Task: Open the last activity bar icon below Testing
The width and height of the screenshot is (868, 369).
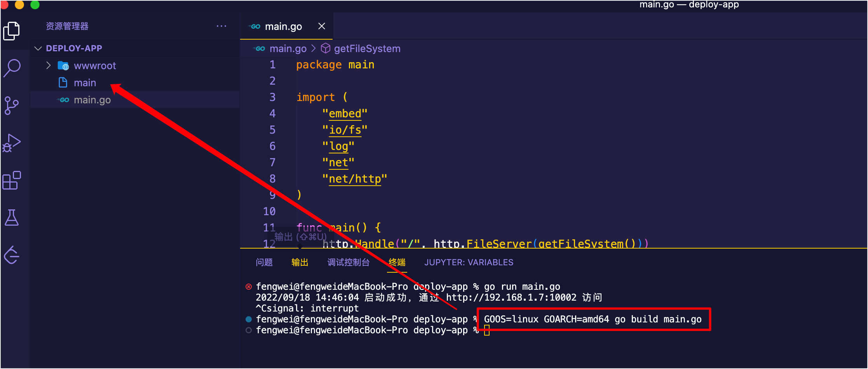Action: pos(12,255)
